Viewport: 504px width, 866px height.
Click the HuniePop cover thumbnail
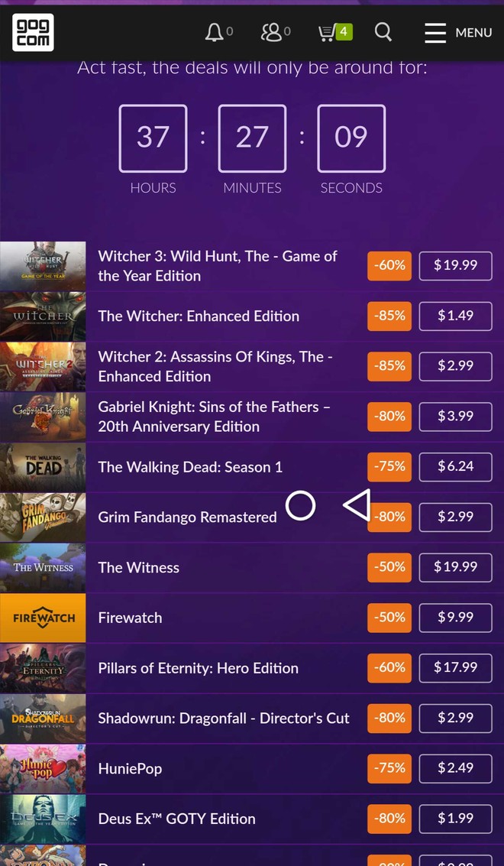tap(43, 768)
